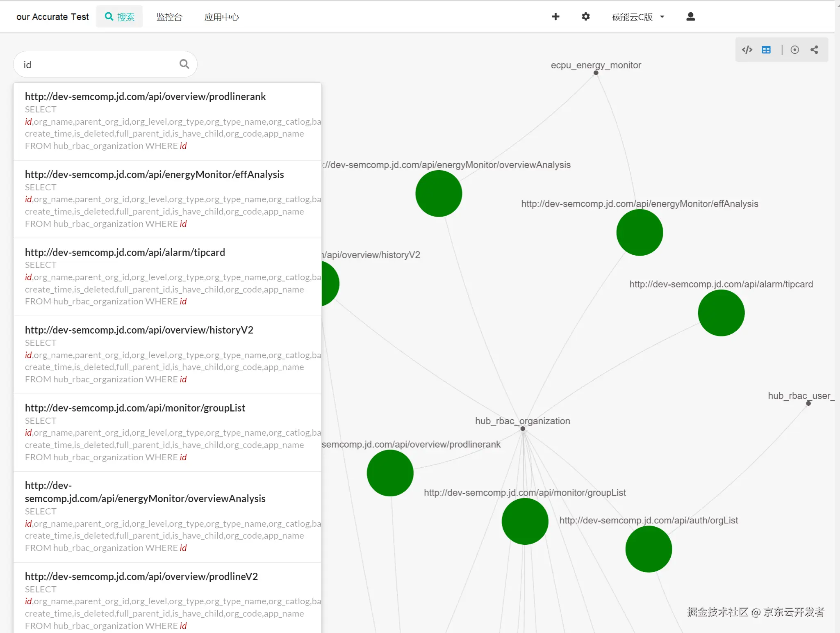The height and width of the screenshot is (633, 840).
Task: Select the api/alarm/tipcard search result
Action: click(x=125, y=252)
